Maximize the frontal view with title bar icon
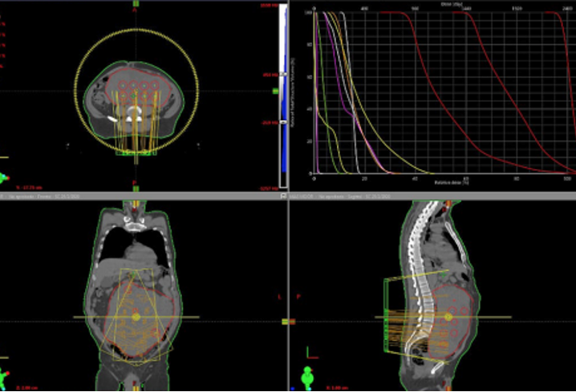This screenshot has height=392, width=576. coord(283,196)
